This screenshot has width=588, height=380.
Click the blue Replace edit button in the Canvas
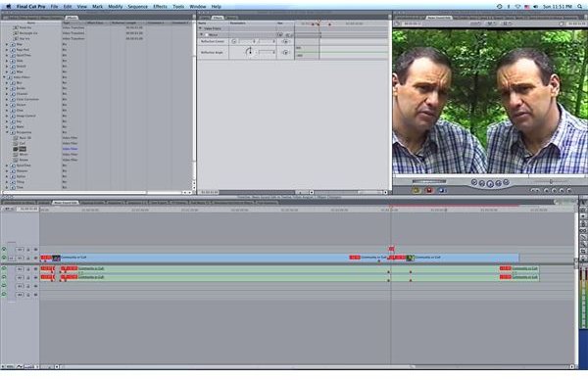(x=442, y=190)
